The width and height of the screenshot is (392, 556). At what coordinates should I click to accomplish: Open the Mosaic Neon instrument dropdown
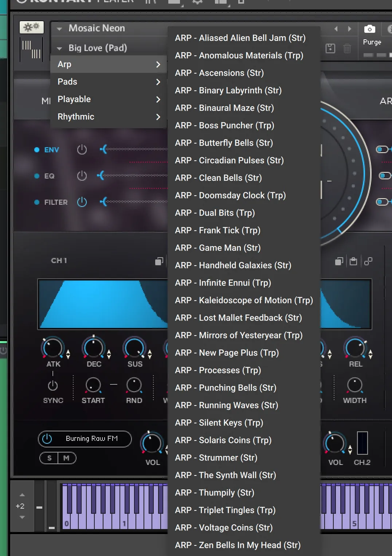[x=60, y=28]
